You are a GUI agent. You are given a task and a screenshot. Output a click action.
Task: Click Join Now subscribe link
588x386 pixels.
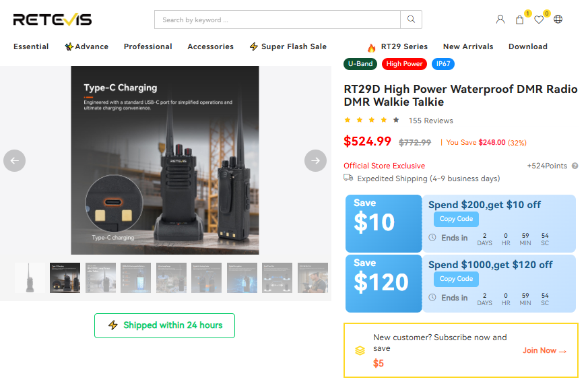[x=544, y=350]
